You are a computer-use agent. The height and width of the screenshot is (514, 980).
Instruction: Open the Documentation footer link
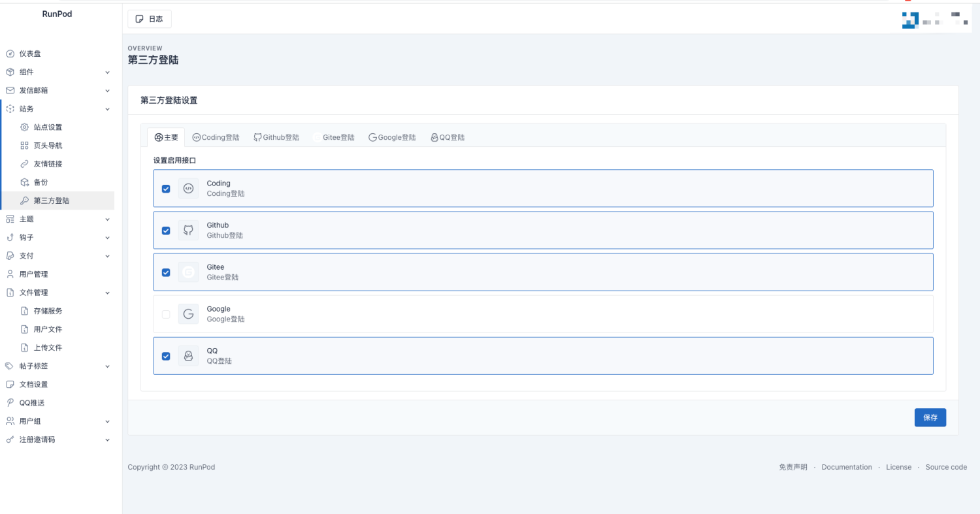coord(846,467)
